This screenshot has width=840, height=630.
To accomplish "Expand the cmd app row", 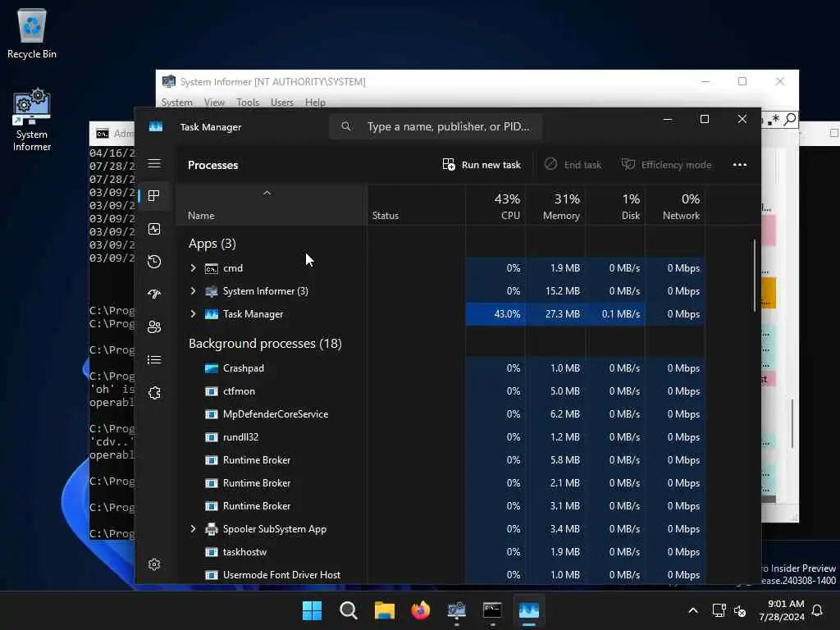I will pos(194,268).
